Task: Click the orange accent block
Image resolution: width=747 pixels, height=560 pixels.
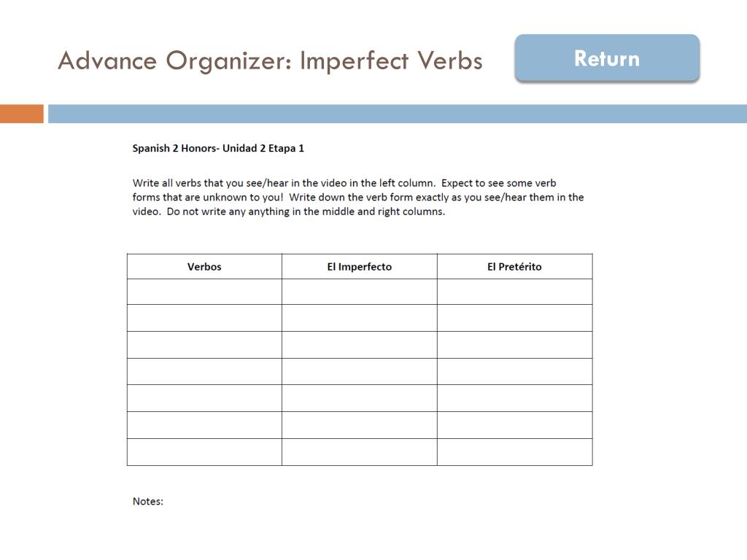Action: (21, 114)
